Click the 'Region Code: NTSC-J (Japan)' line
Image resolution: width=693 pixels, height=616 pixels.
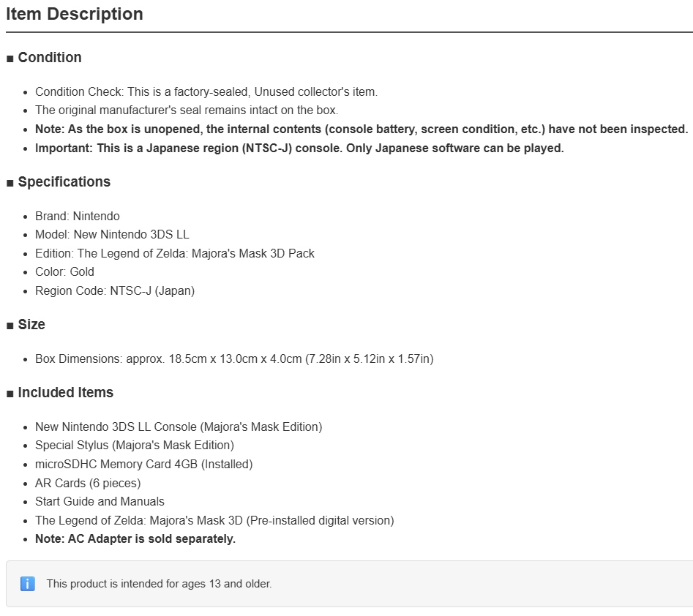click(x=115, y=290)
